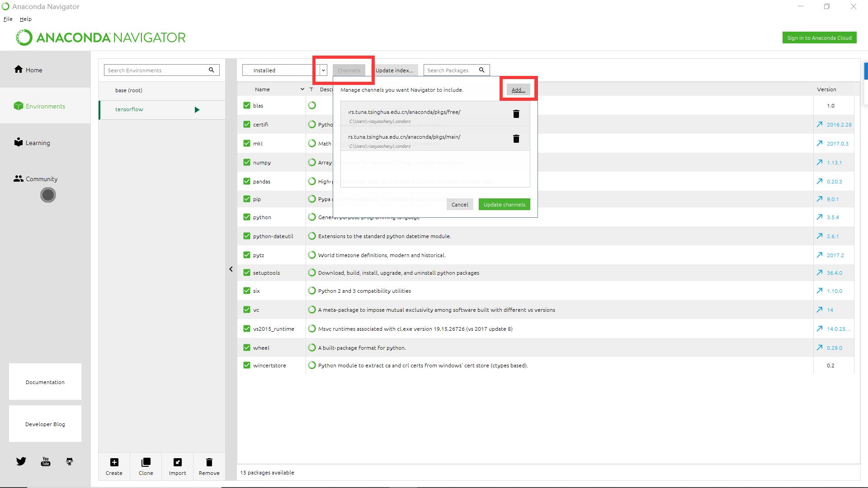868x488 pixels.
Task: Click the Clone environment icon
Action: pos(146,462)
